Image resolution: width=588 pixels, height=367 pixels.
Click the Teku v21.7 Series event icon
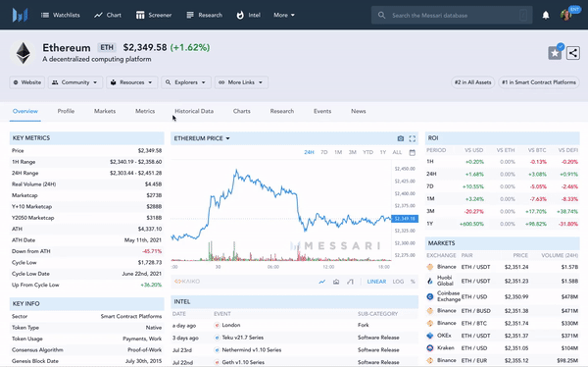pyautogui.click(x=217, y=338)
